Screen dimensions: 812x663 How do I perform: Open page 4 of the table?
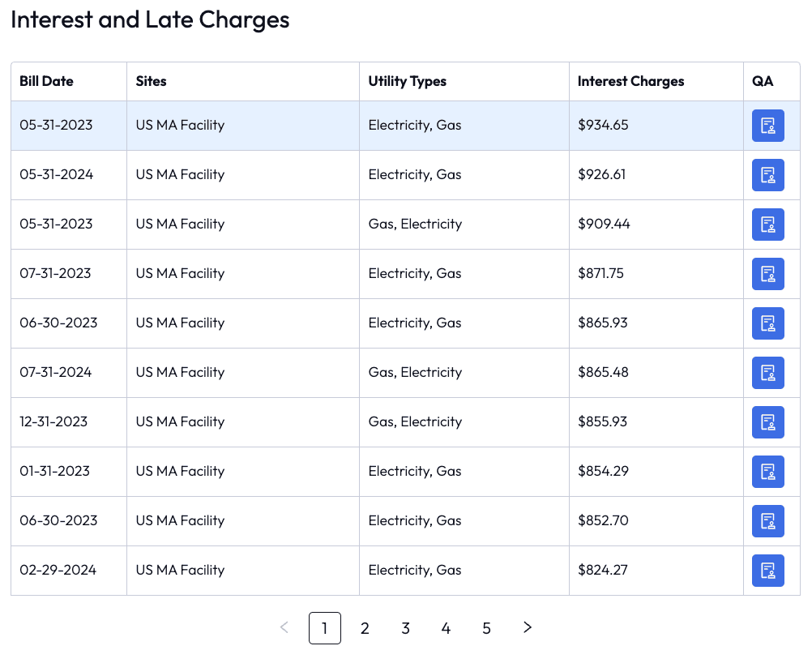tap(446, 628)
